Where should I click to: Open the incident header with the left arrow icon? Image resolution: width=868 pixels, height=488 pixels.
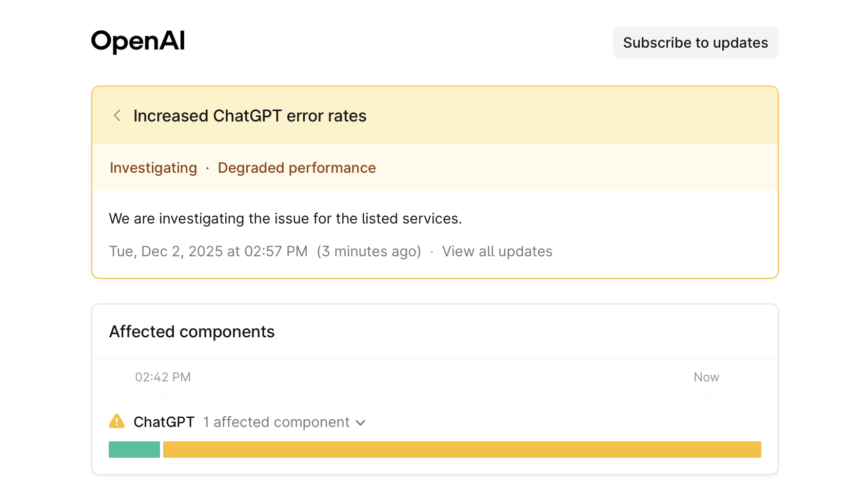[117, 116]
